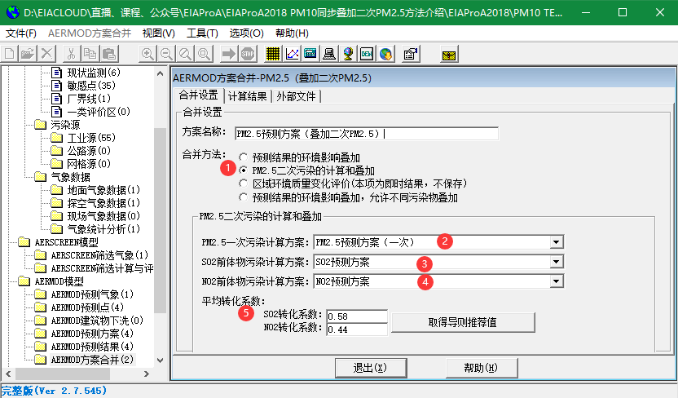This screenshot has width=678, height=398.
Task: Click the Zoom out magnifier icon
Action: (x=166, y=54)
